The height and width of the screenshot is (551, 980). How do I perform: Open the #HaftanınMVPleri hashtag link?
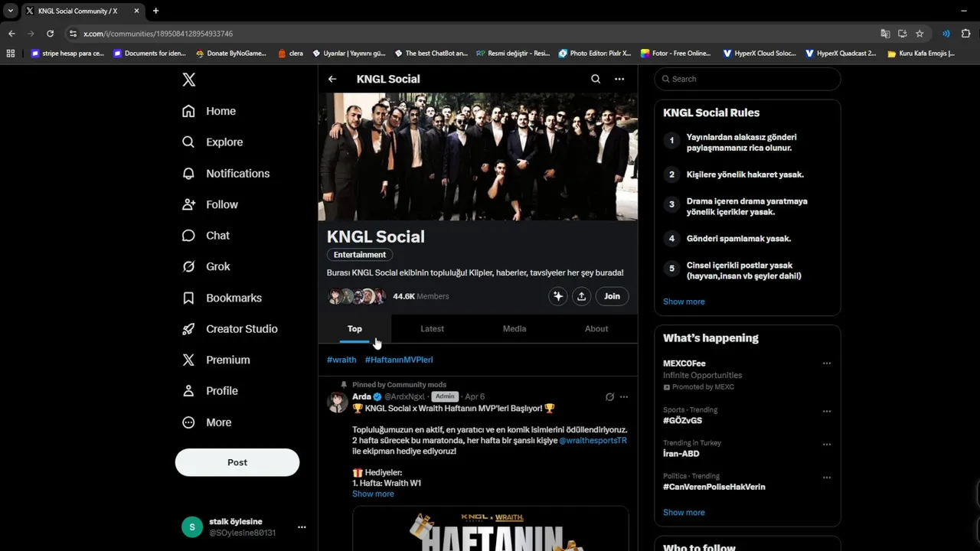(399, 360)
